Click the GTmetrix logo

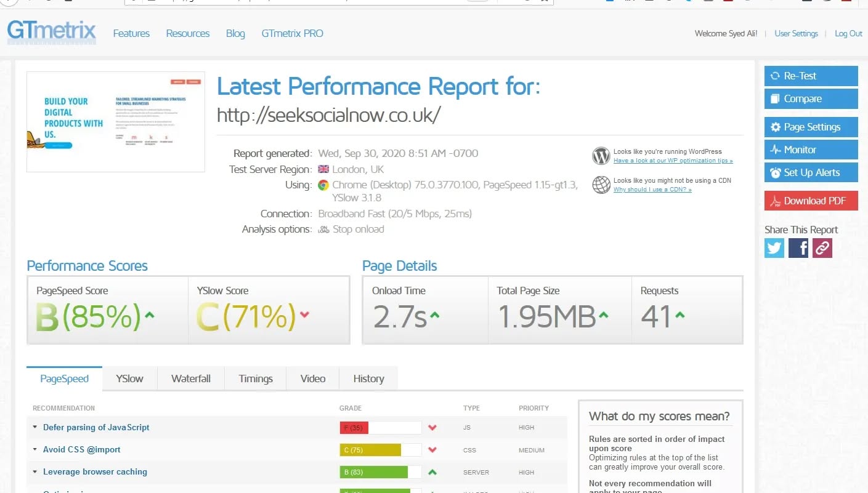click(52, 33)
